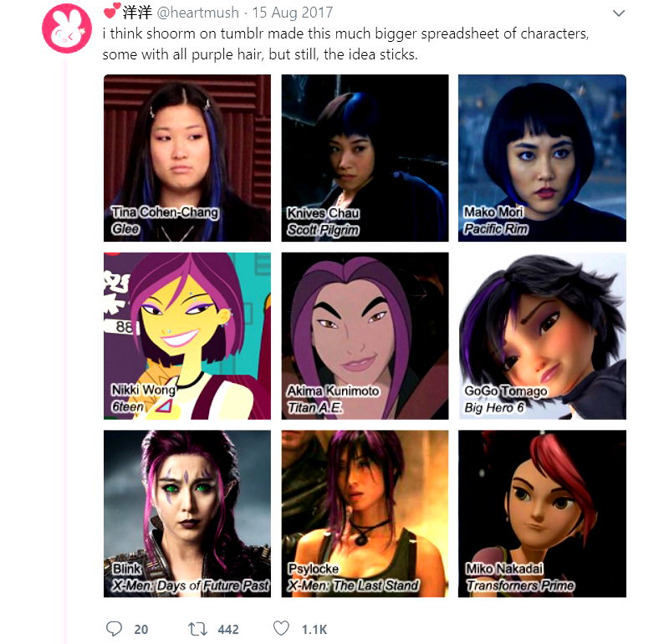Open the Knives Chau Scott Pilgrim image
The height and width of the screenshot is (644, 669).
click(365, 158)
